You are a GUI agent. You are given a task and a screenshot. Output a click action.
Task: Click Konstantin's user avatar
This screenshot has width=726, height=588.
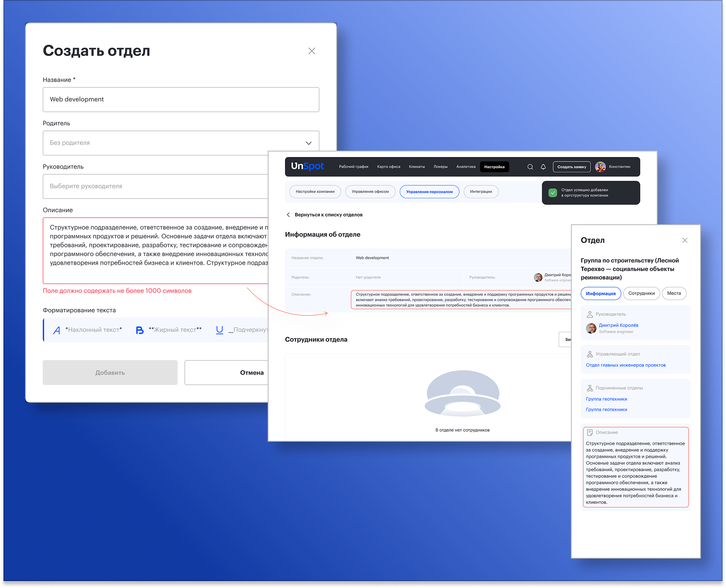[600, 167]
